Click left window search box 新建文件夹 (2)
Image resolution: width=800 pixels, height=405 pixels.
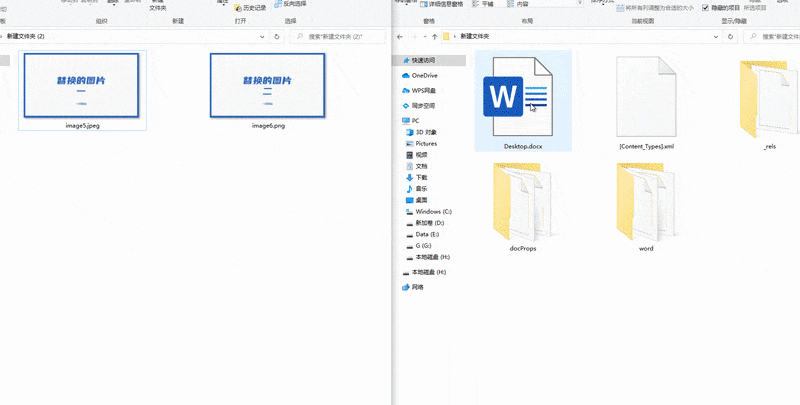[338, 37]
